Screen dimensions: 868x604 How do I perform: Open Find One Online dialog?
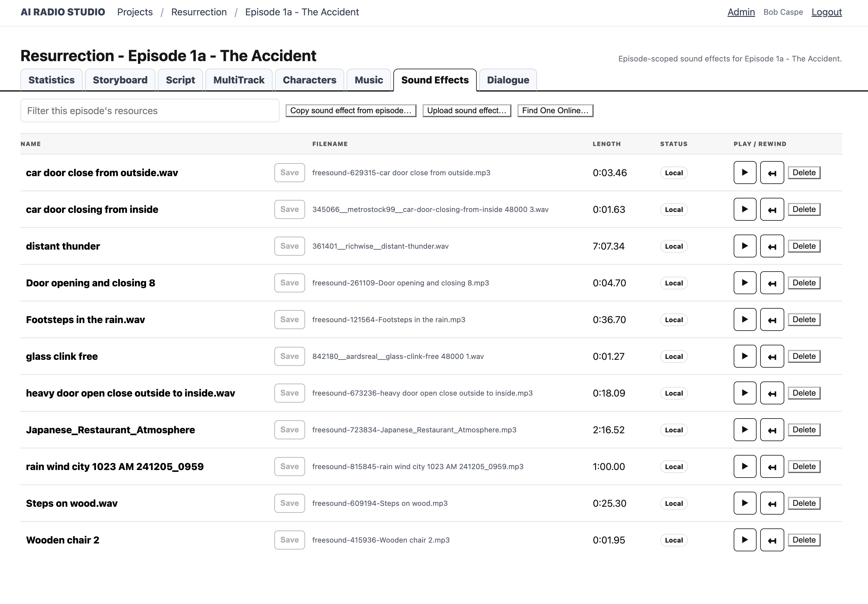pyautogui.click(x=555, y=111)
